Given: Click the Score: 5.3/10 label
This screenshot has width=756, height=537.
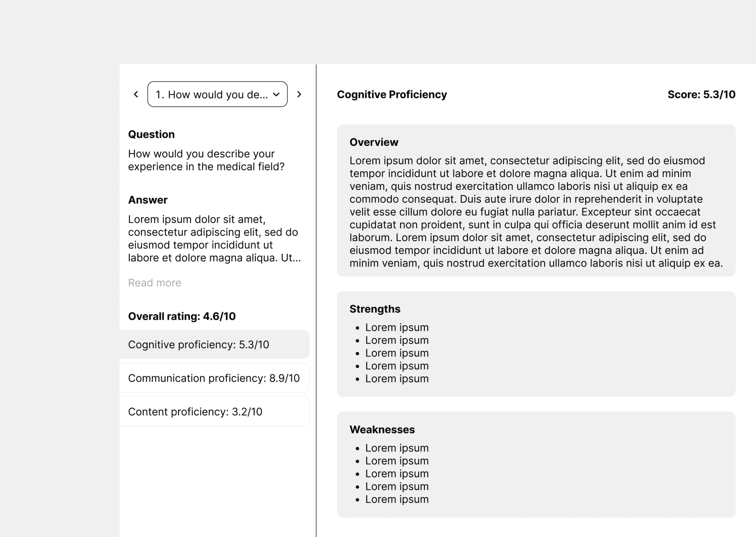Looking at the screenshot, I should click(701, 94).
